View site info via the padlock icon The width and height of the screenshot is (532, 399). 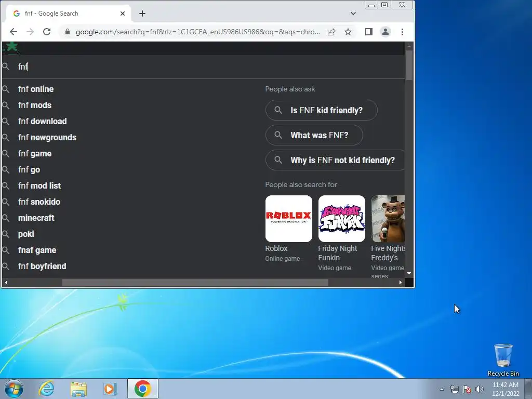point(68,32)
